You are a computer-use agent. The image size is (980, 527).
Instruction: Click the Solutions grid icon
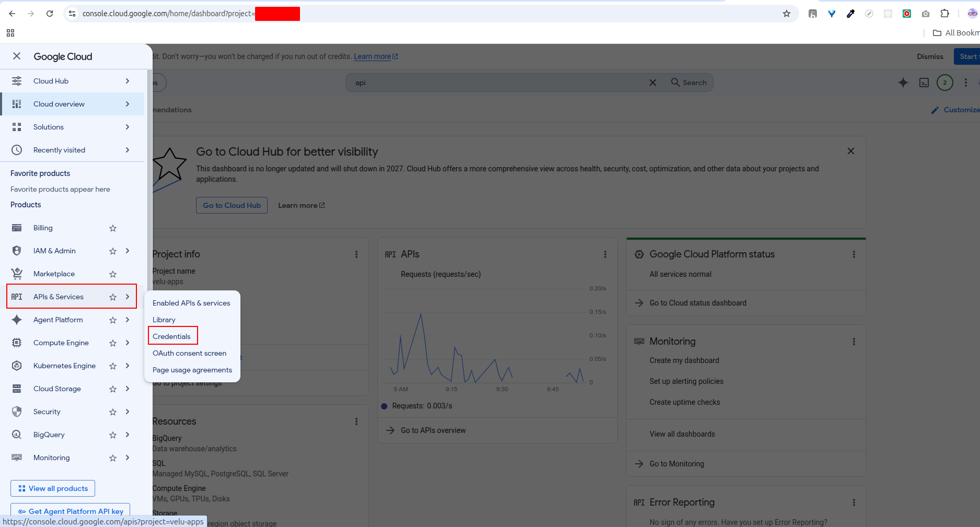click(17, 127)
